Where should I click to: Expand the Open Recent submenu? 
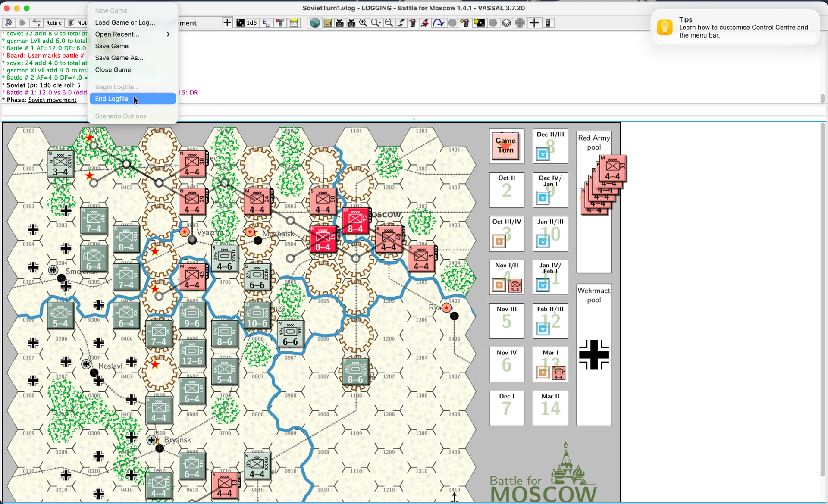click(x=132, y=34)
